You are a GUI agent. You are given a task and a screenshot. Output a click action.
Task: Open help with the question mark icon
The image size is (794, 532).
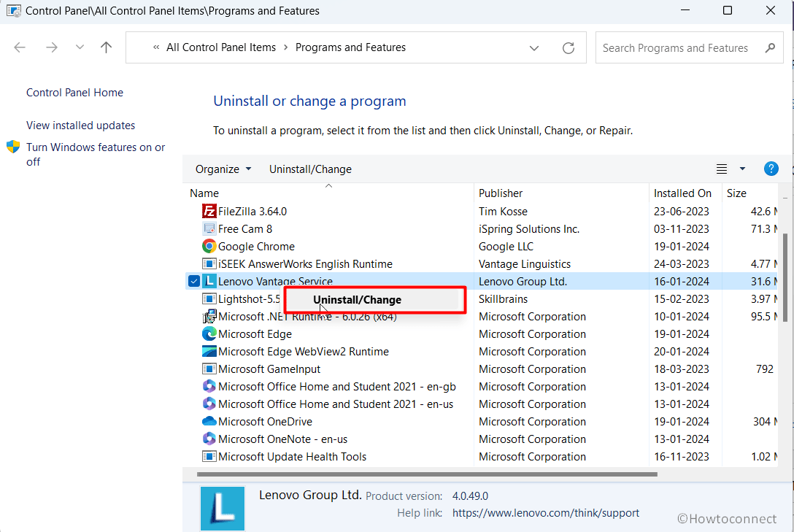[x=771, y=169]
